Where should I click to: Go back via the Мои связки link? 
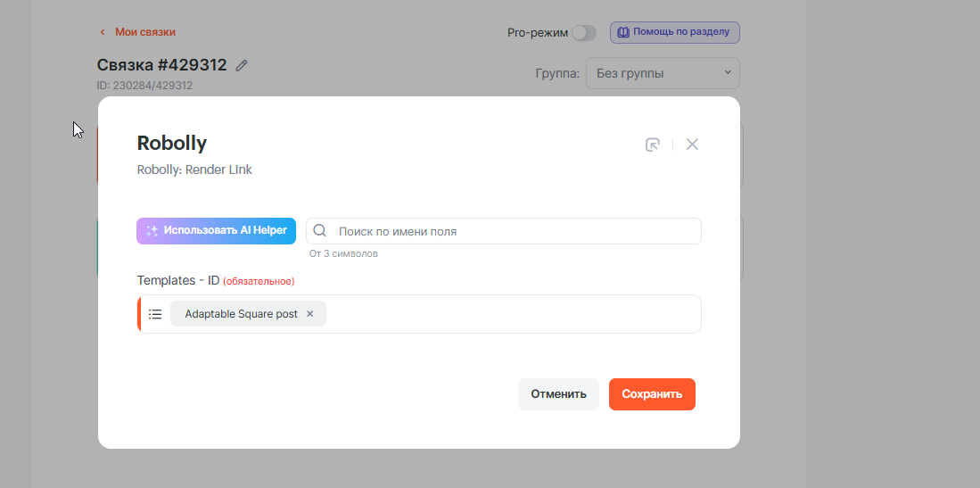pos(144,32)
